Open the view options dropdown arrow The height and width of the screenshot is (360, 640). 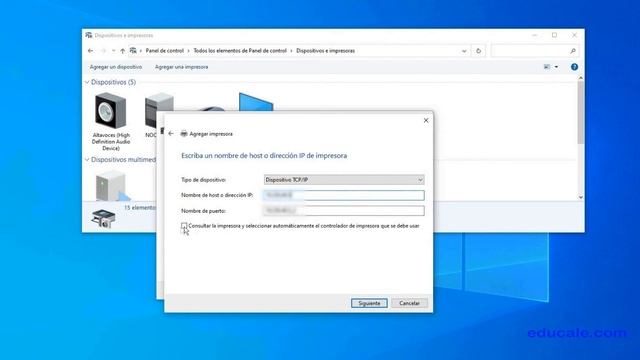click(x=556, y=67)
